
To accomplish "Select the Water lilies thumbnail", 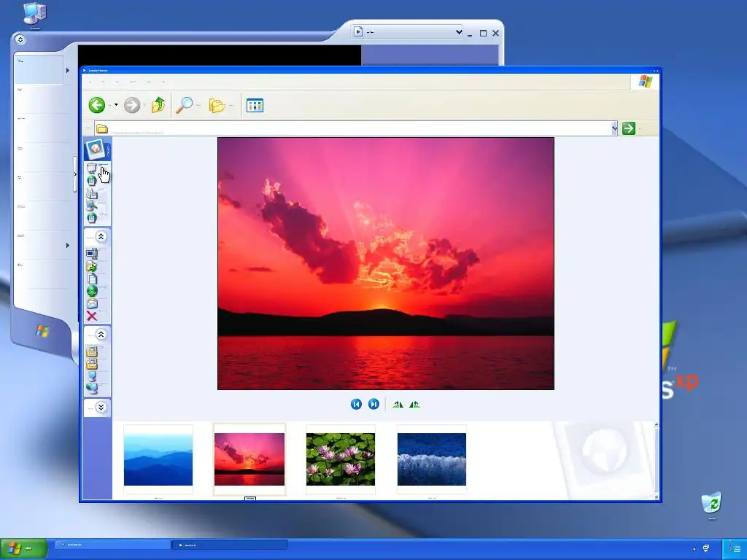I will [341, 459].
